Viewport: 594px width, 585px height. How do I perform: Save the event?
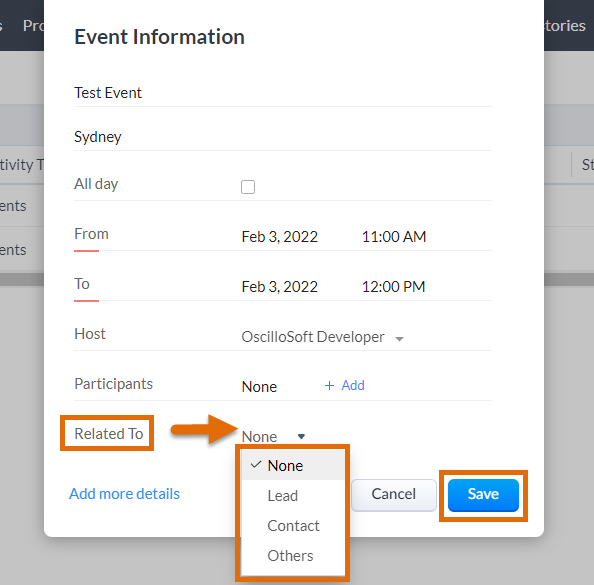(x=483, y=495)
